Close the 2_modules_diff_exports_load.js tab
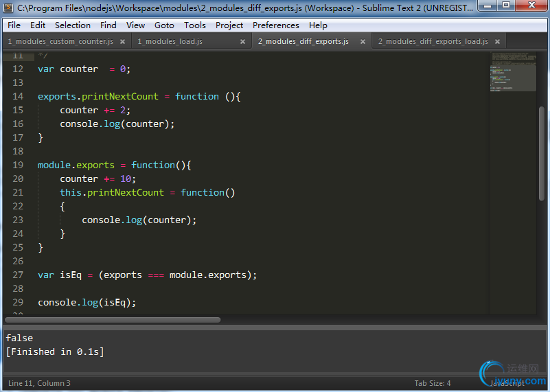Image resolution: width=550 pixels, height=392 pixels. (x=497, y=42)
